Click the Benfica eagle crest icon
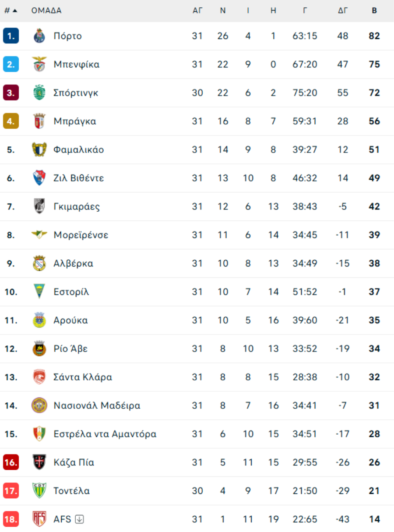 39,64
